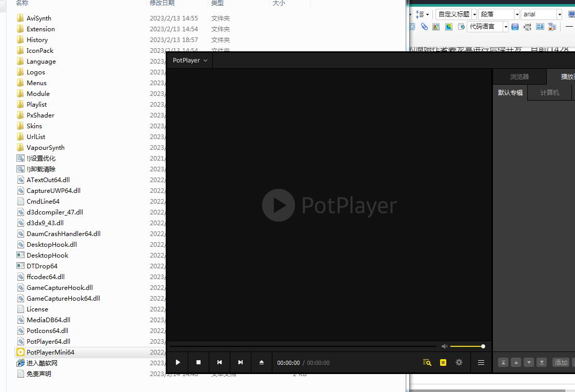Screen dimensions: 575x392
Task: Toggle the yellow chapter list icon
Action: pyautogui.click(x=443, y=362)
